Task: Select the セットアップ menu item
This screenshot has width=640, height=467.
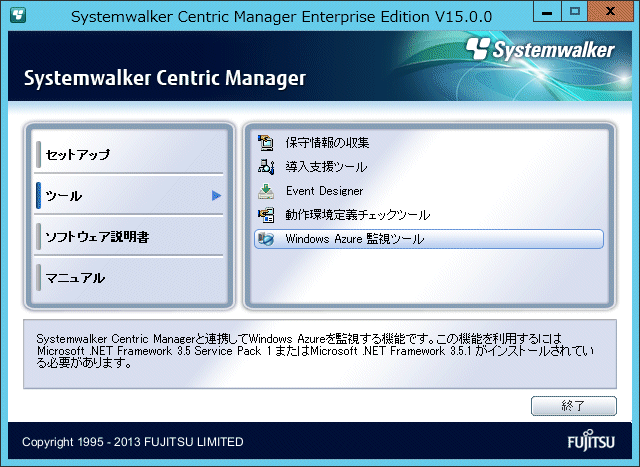Action: point(129,154)
